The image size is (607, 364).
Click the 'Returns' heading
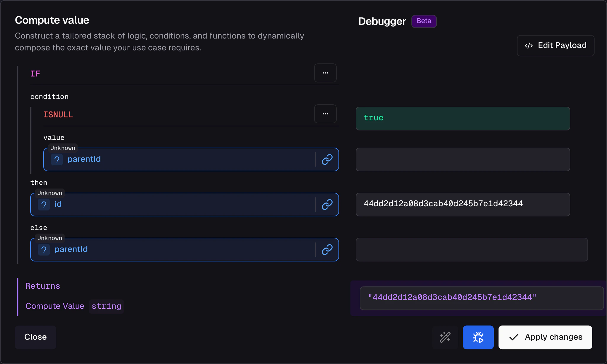(43, 286)
